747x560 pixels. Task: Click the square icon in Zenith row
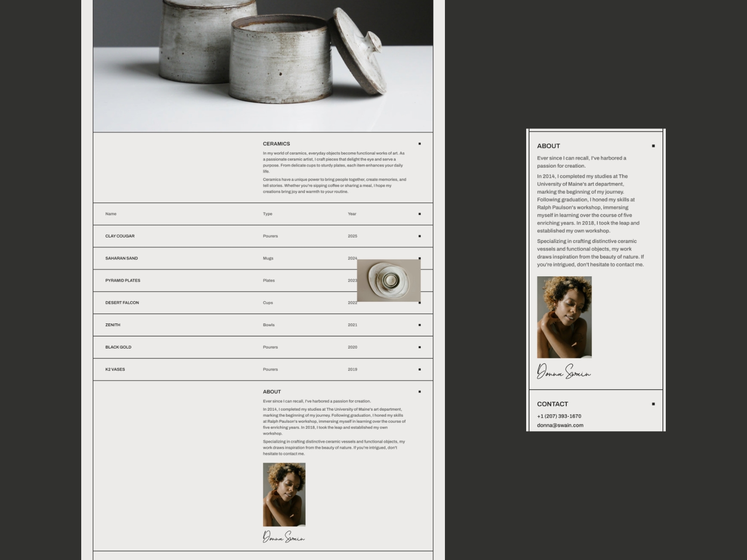[x=419, y=325]
